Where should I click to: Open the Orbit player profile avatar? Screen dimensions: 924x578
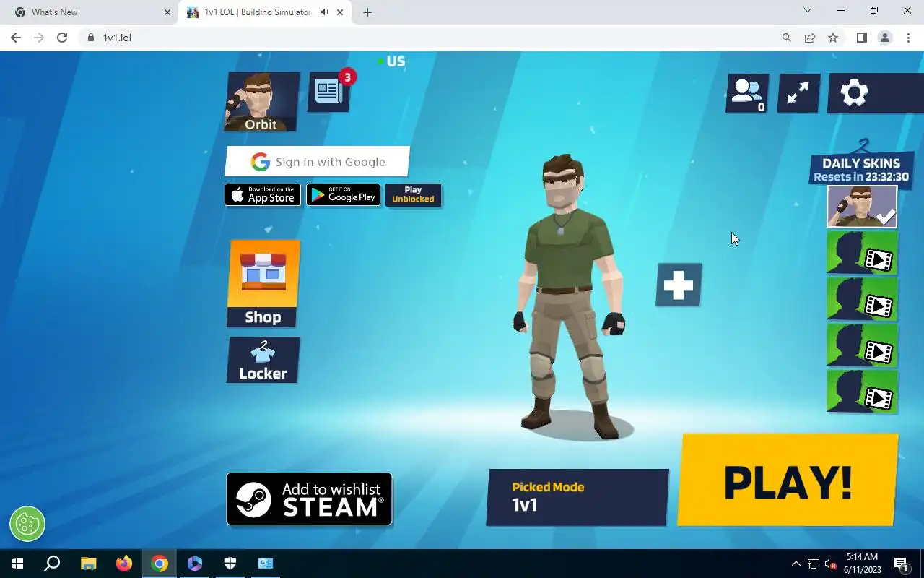(x=262, y=102)
